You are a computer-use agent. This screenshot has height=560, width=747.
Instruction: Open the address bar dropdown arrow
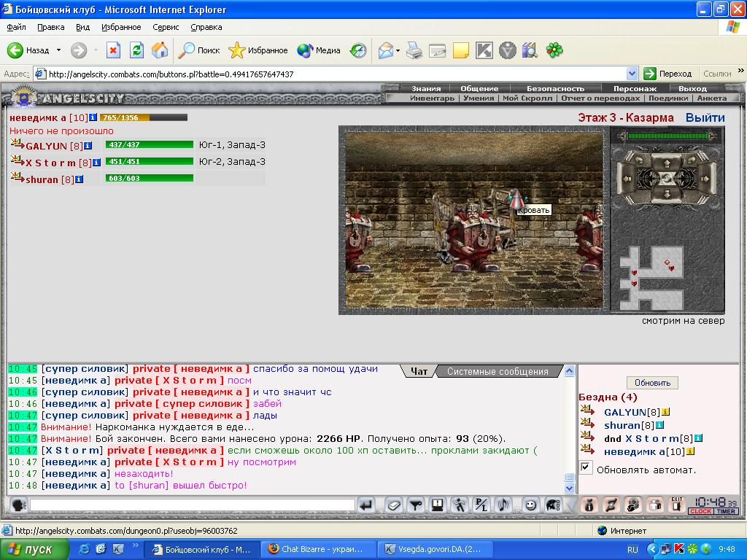[632, 74]
